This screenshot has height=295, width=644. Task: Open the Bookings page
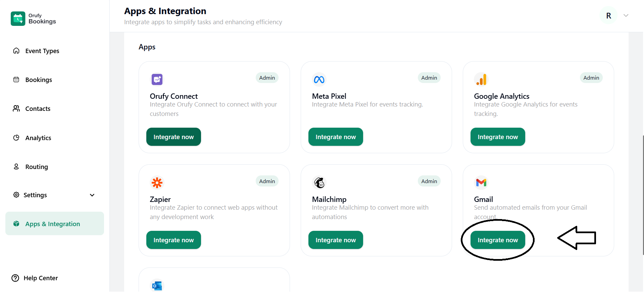coord(39,80)
